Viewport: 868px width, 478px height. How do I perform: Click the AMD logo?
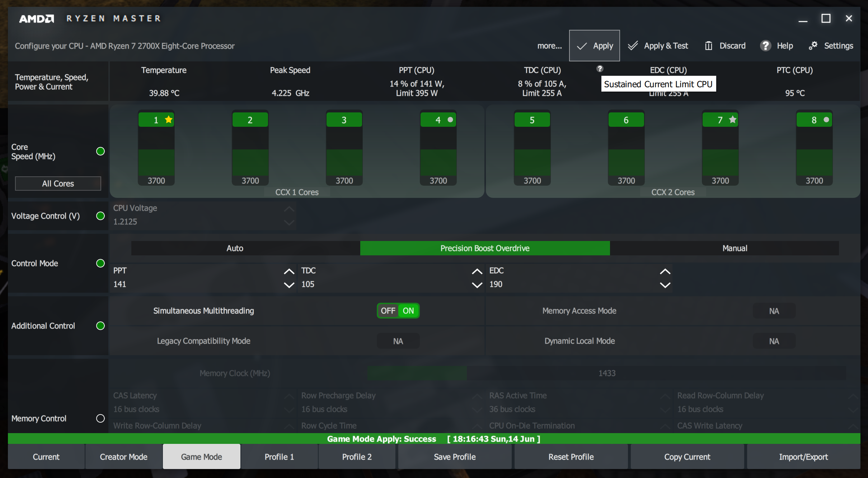[36, 18]
